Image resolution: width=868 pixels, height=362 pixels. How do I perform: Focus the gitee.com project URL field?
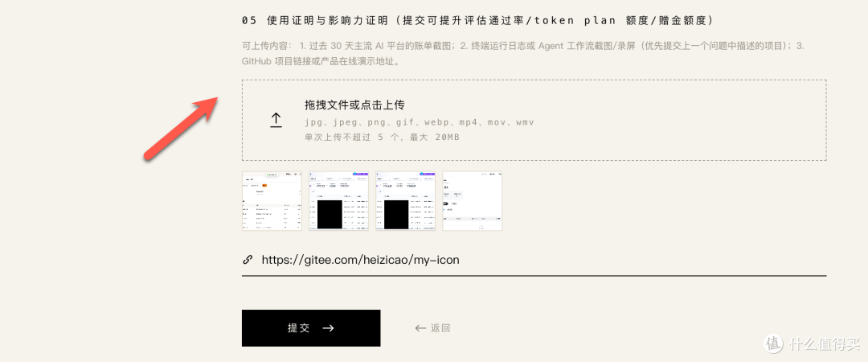tap(534, 260)
